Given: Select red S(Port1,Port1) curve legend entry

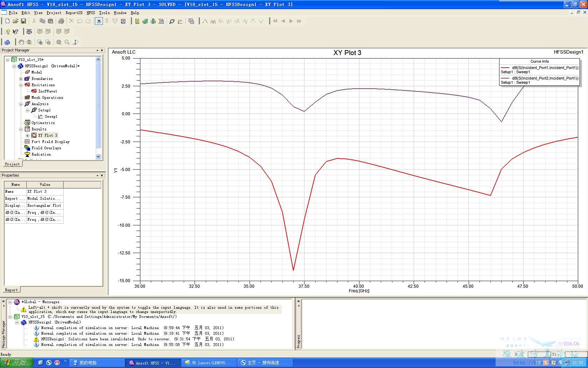Looking at the screenshot, I should coord(539,70).
